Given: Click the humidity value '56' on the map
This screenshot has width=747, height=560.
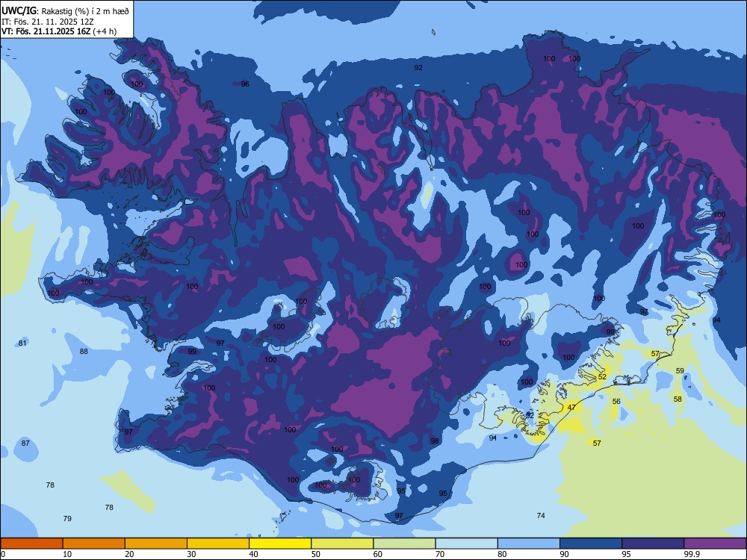Looking at the screenshot, I should tap(616, 402).
